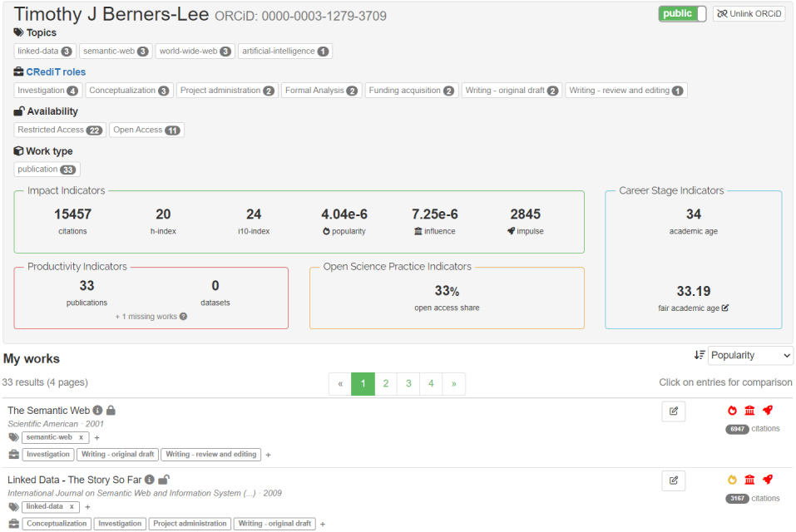Viewport: 796px width, 532px height.
Task: Go to previous page of results
Action: point(340,384)
